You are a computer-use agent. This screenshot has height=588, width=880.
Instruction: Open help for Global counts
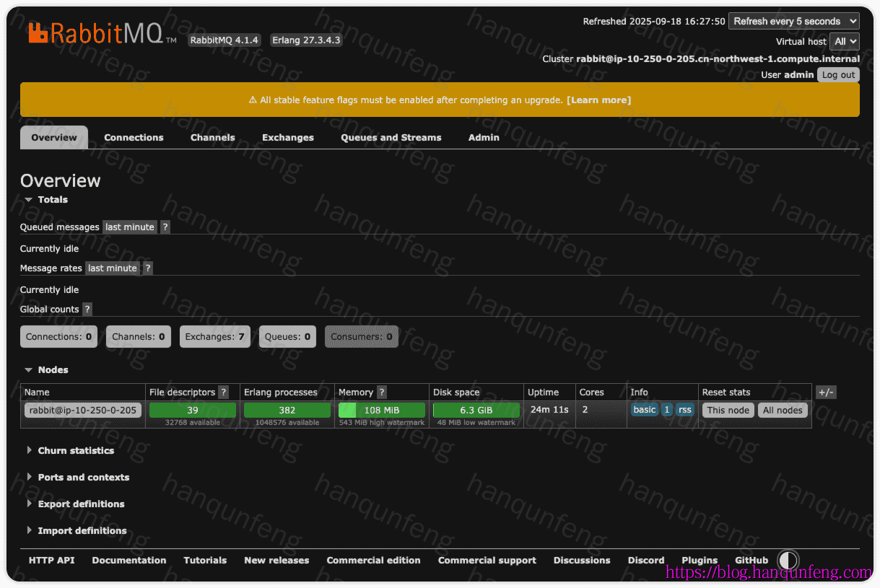(x=87, y=309)
